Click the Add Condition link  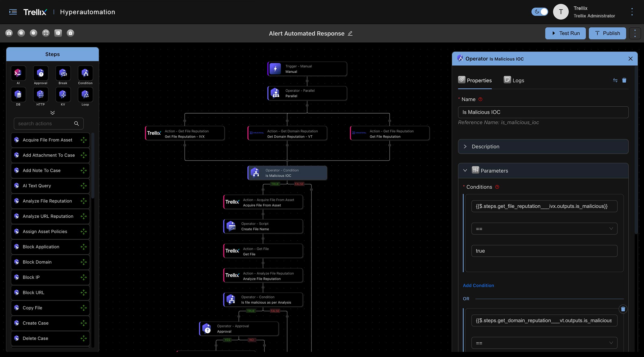click(478, 285)
